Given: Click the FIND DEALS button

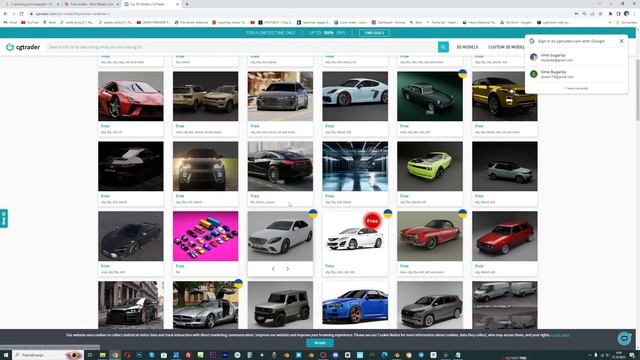Looking at the screenshot, I should 374,33.
